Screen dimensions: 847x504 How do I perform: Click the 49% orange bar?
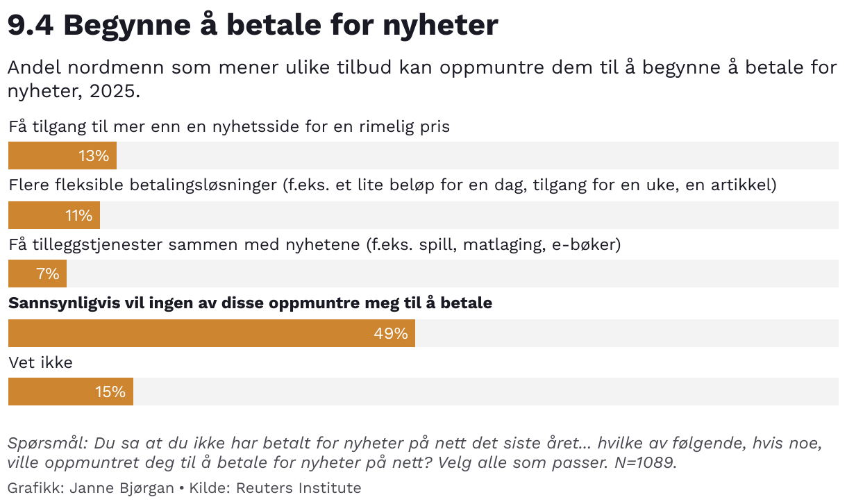212,333
